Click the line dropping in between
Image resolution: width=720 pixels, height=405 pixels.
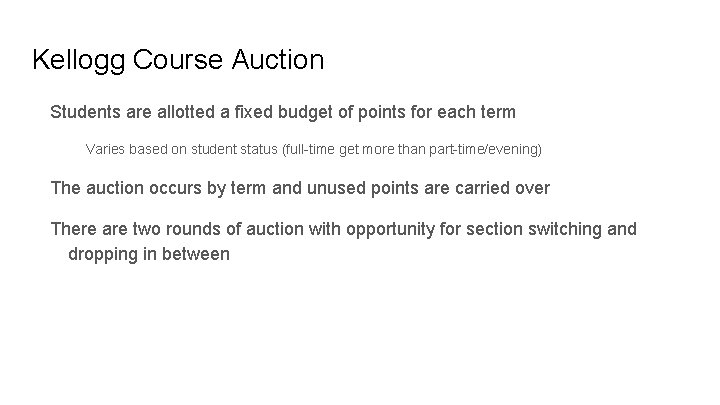coord(149,254)
